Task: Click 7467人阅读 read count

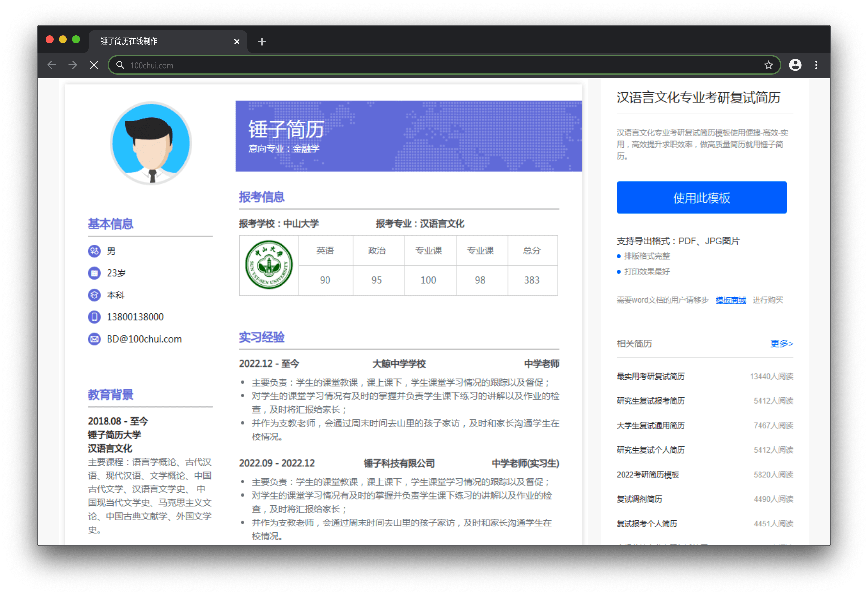Action: [x=773, y=425]
